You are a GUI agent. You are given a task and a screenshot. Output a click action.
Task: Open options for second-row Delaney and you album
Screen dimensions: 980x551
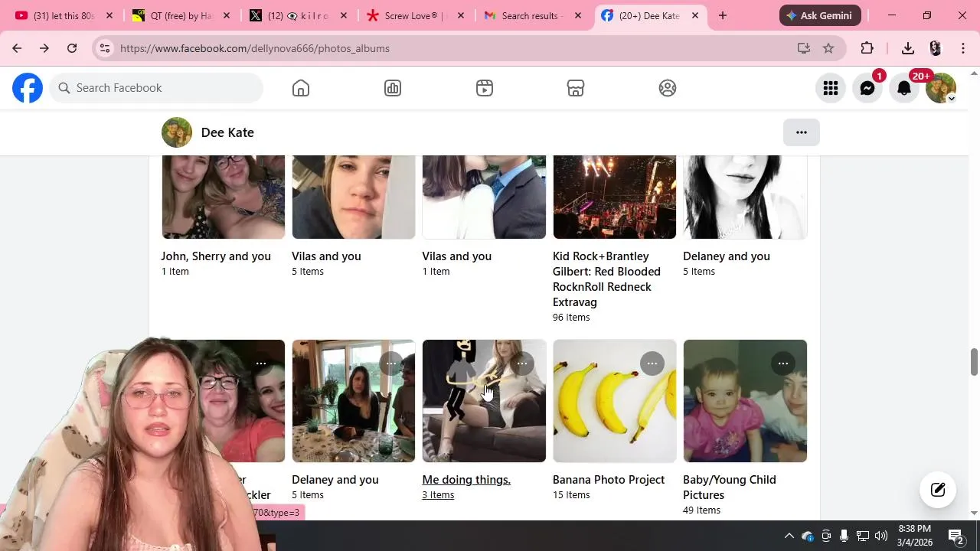[x=391, y=364]
